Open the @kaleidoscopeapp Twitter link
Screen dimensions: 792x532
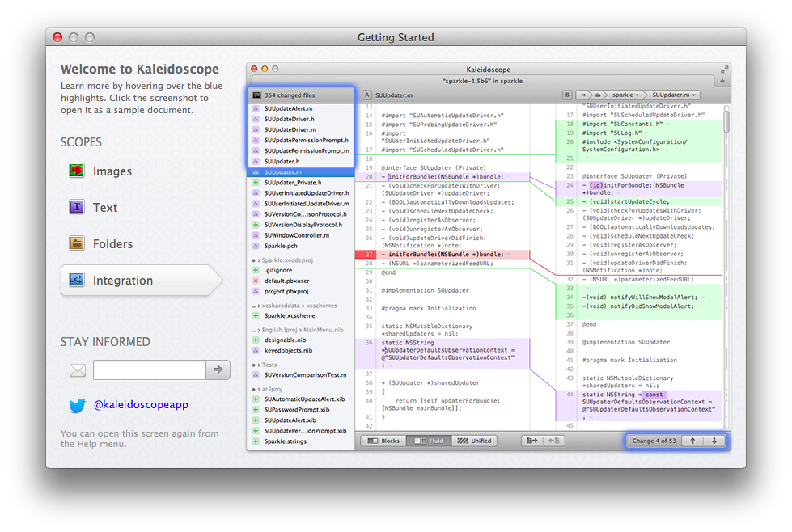[x=141, y=404]
